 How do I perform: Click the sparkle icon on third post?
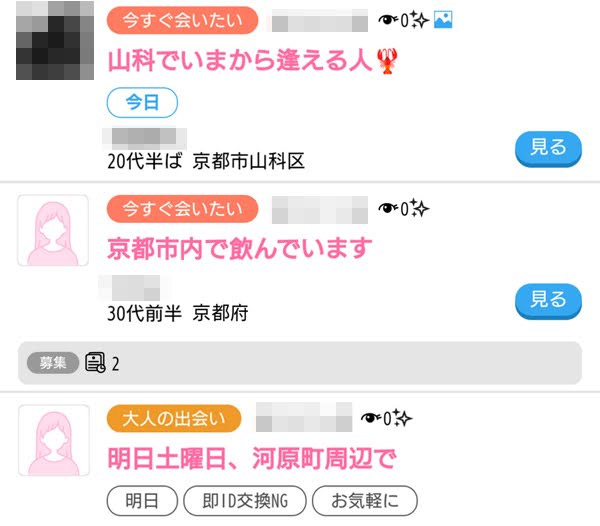403,418
